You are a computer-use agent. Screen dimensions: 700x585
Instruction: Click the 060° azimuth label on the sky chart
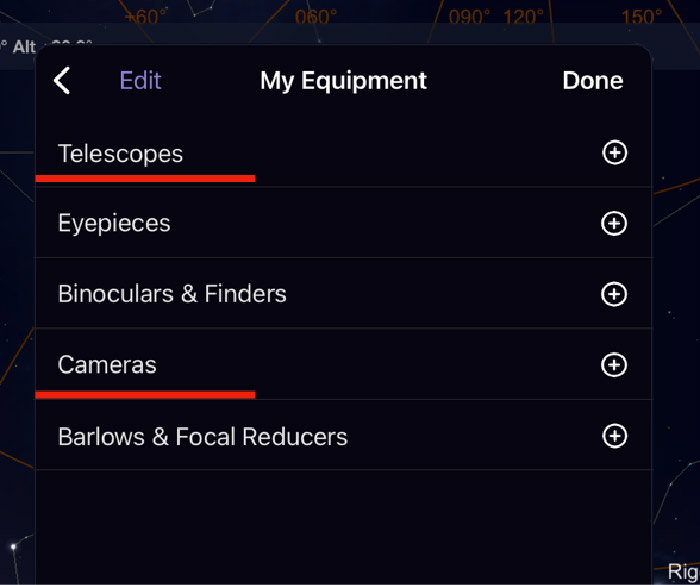coord(316,17)
